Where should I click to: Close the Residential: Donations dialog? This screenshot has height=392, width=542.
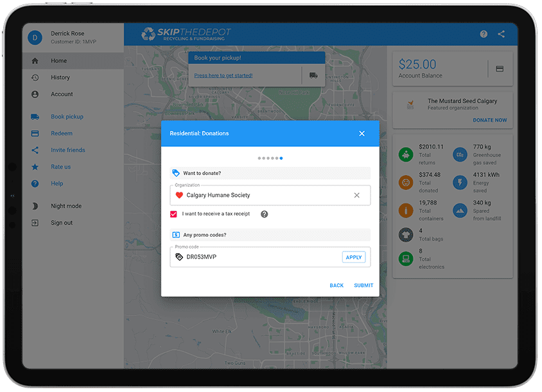click(362, 133)
